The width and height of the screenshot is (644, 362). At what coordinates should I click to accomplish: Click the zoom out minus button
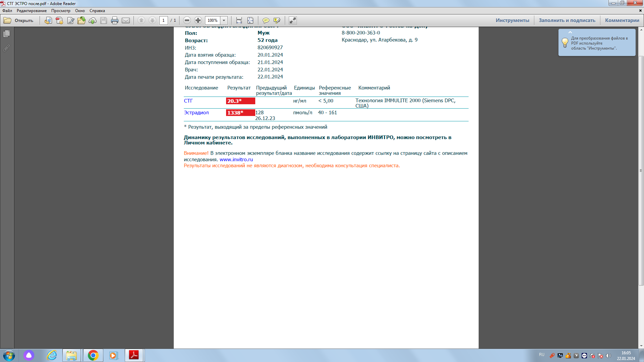click(187, 20)
